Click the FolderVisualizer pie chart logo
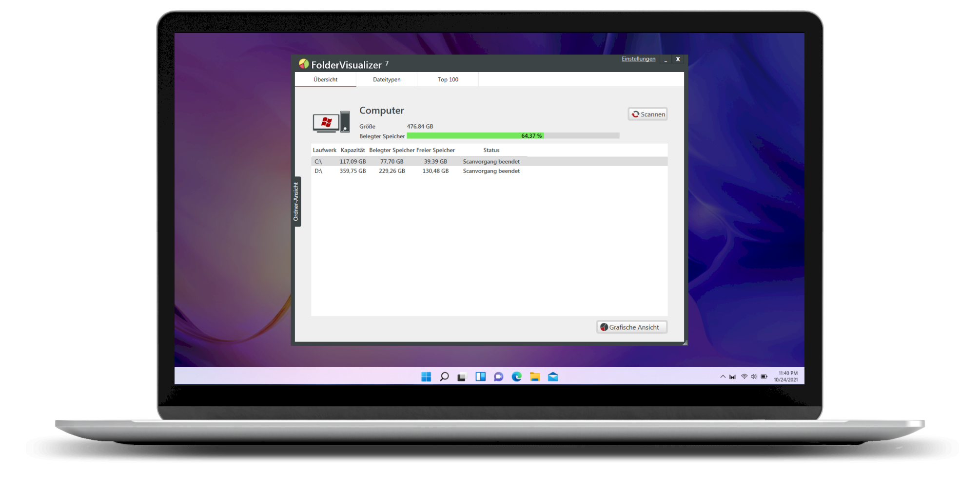Image resolution: width=980 pixels, height=492 pixels. [304, 64]
